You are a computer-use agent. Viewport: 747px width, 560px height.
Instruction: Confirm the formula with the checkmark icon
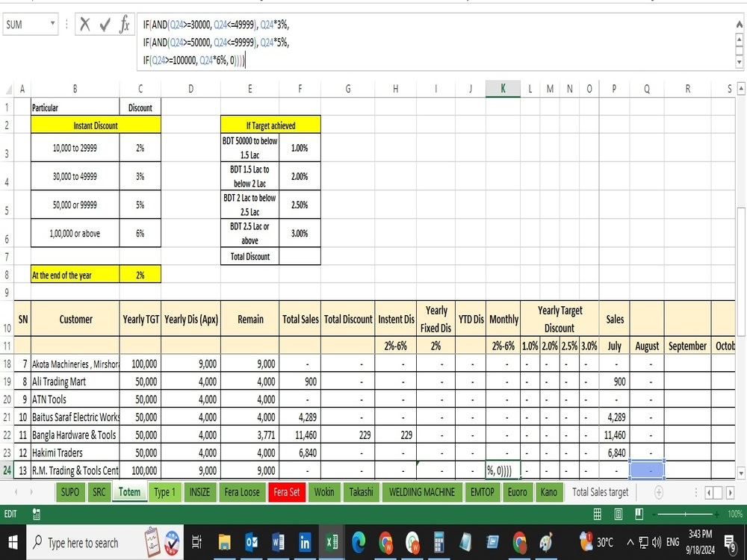tap(105, 25)
